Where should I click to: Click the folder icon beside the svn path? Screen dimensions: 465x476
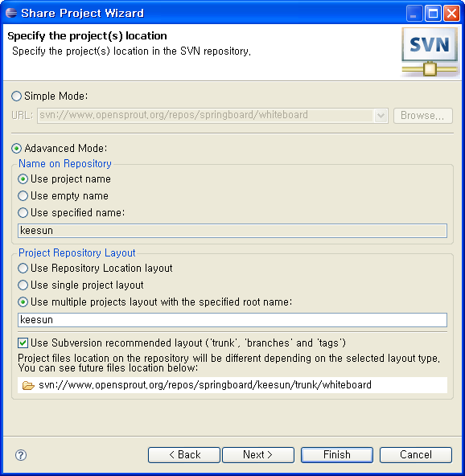click(x=28, y=385)
